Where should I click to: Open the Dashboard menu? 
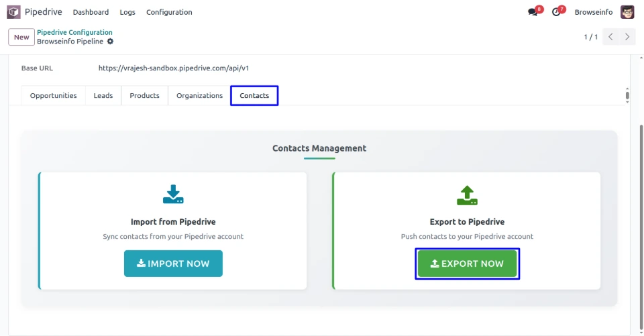(x=91, y=12)
